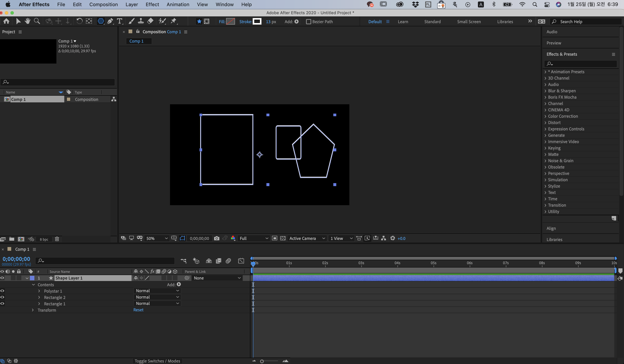Toggle visibility of Rectangle 2
624x364 pixels.
(x=2, y=297)
